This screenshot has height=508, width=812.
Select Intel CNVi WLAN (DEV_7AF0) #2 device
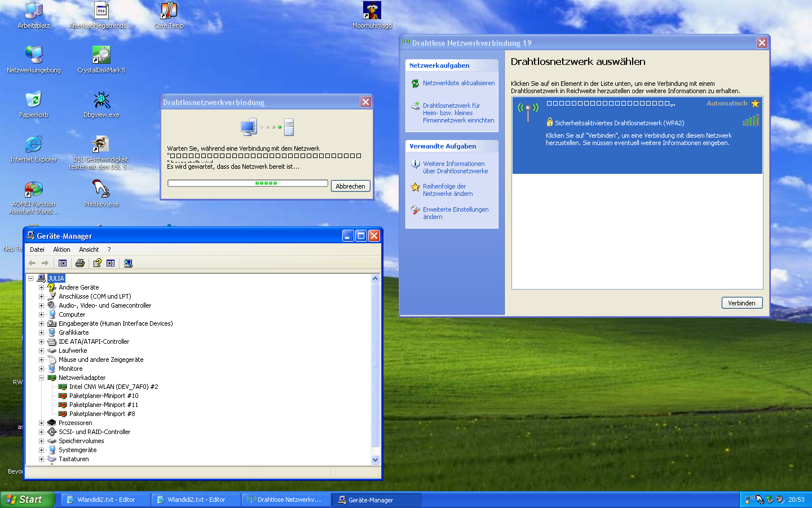(113, 387)
